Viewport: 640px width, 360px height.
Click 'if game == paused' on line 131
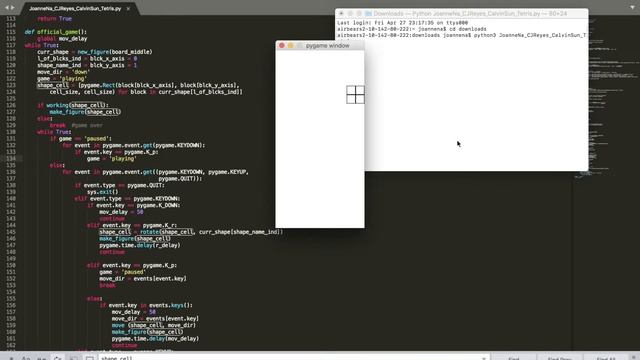click(x=81, y=138)
